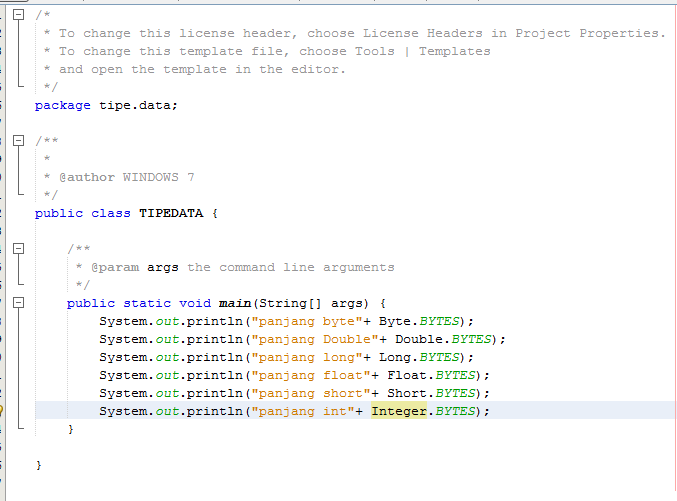Viewport: 677px width, 501px height.
Task: Click on 'tipe.data;' package name
Action: coord(138,105)
